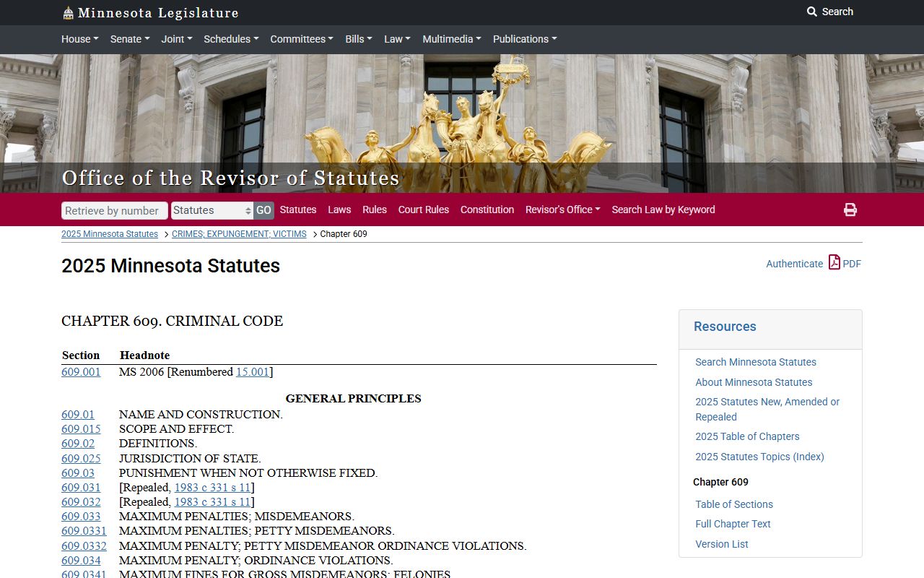Expand the Revisor's Office menu
Image resolution: width=924 pixels, height=578 pixels.
[x=563, y=210]
